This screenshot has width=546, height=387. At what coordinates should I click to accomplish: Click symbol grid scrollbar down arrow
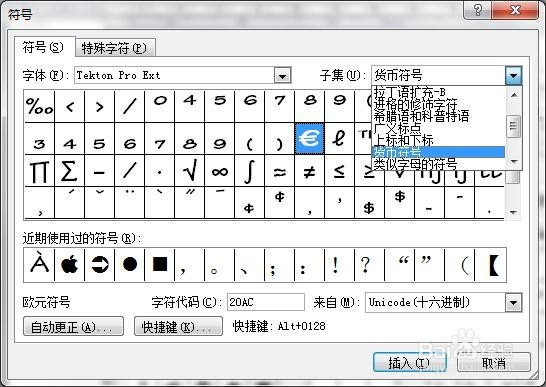coord(513,212)
